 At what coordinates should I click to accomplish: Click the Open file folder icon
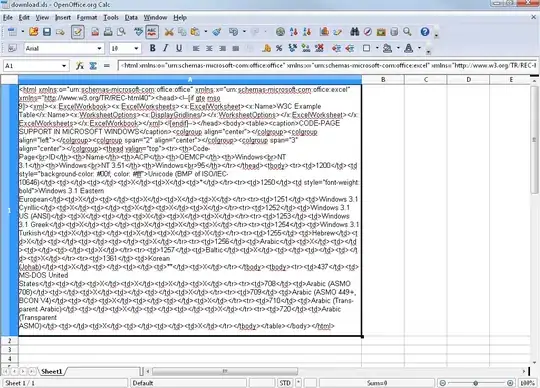click(33, 32)
